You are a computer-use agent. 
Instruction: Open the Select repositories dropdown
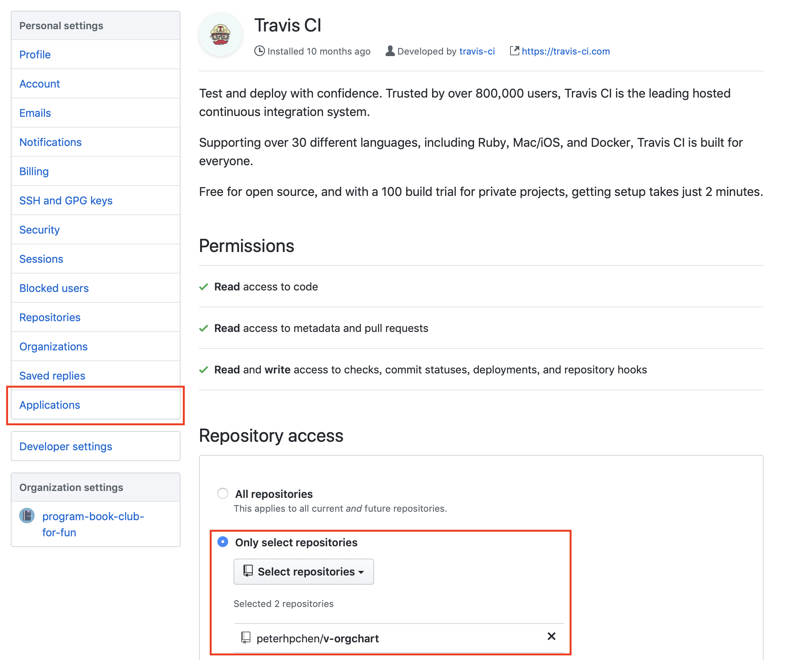pos(303,572)
